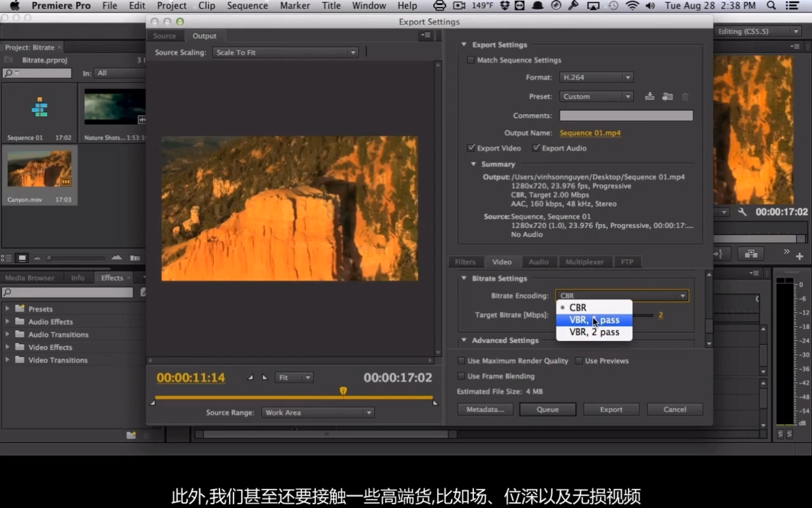Click the New Bin folder icon
The image size is (812, 508).
(x=131, y=435)
